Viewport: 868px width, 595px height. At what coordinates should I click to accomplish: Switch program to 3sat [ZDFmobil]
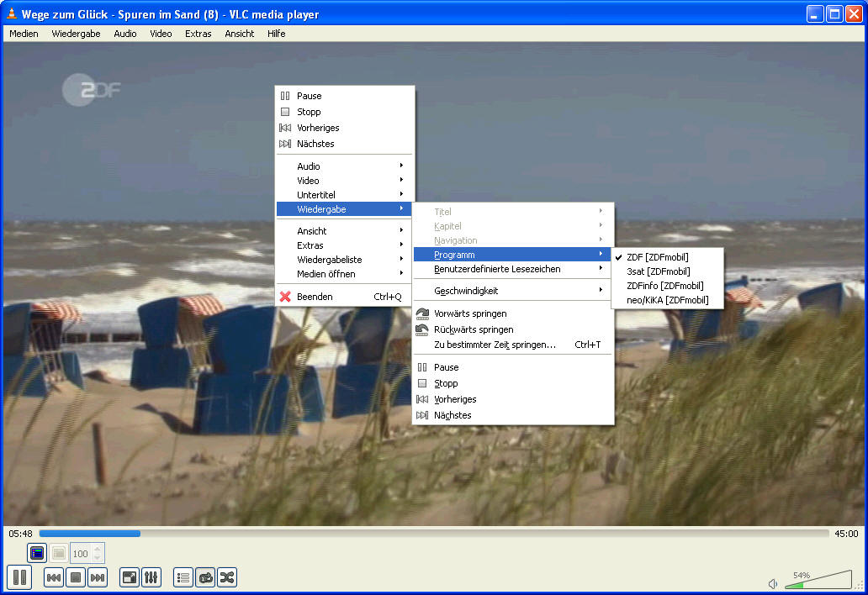coord(667,271)
